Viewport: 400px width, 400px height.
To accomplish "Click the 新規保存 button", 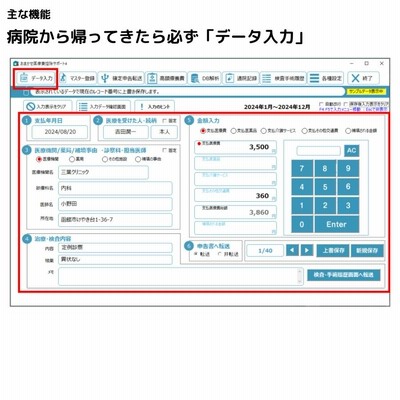I will (367, 250).
